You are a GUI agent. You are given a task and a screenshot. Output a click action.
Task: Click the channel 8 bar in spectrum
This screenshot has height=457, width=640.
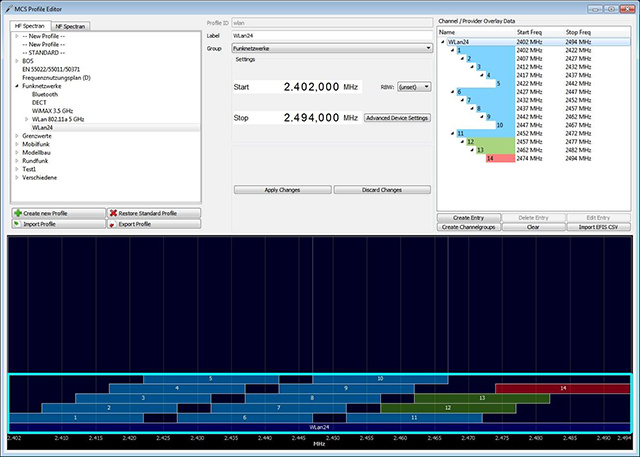click(313, 398)
